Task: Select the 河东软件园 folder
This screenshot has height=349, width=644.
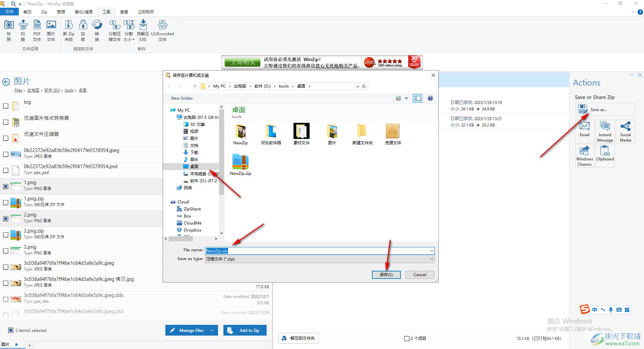Action: (271, 134)
